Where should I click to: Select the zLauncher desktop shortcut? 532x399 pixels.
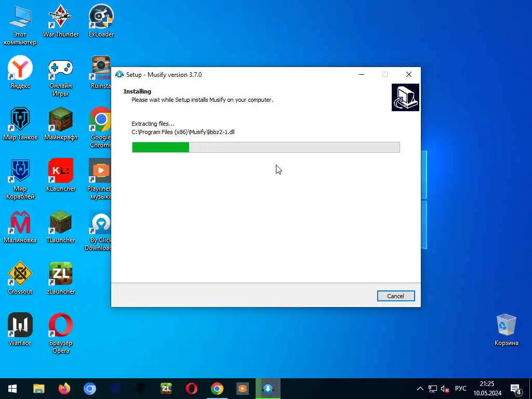click(x=61, y=278)
